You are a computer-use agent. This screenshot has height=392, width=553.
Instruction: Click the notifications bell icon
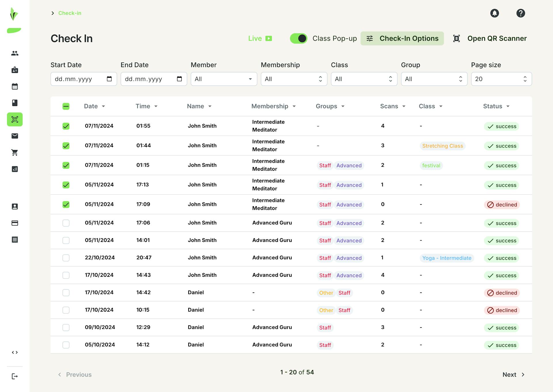click(x=495, y=13)
